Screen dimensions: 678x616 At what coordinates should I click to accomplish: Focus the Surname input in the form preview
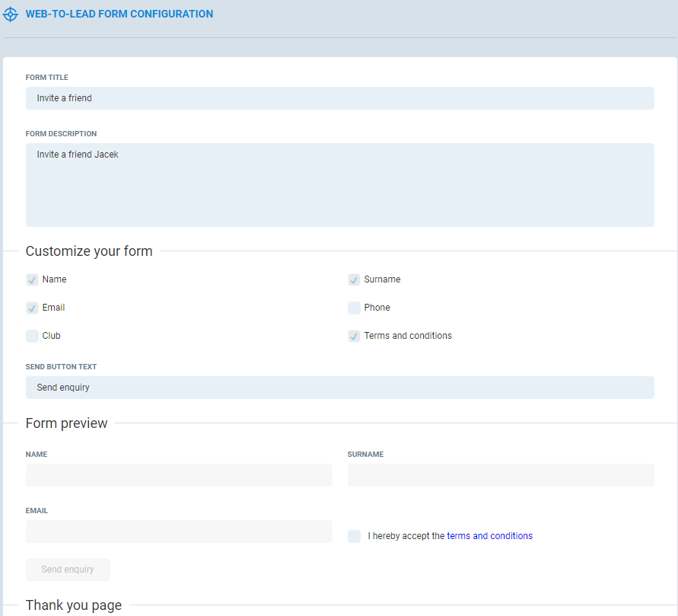[501, 475]
